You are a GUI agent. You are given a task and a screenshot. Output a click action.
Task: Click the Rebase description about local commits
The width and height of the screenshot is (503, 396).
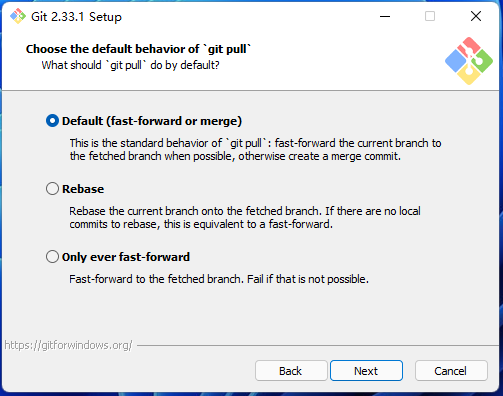245,218
